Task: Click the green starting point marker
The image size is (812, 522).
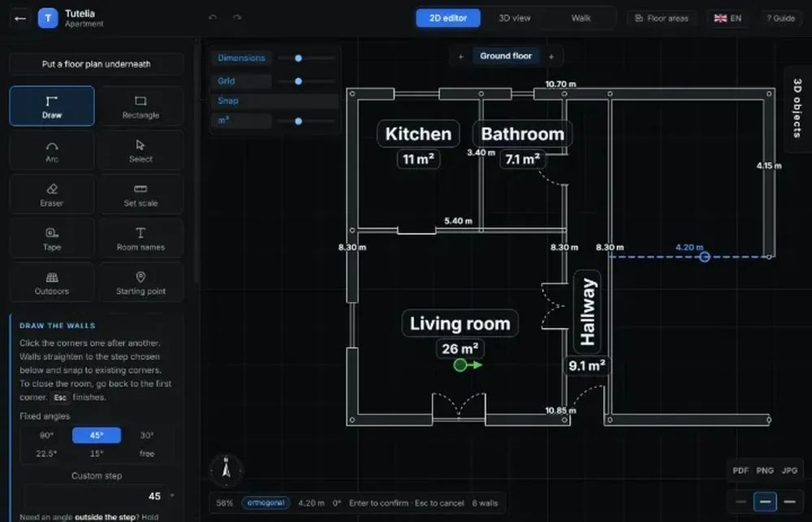Action: coord(460,365)
